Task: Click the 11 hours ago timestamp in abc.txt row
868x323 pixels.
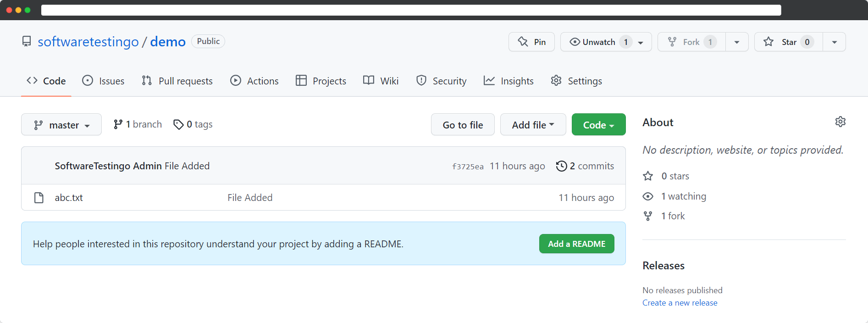Action: tap(586, 198)
